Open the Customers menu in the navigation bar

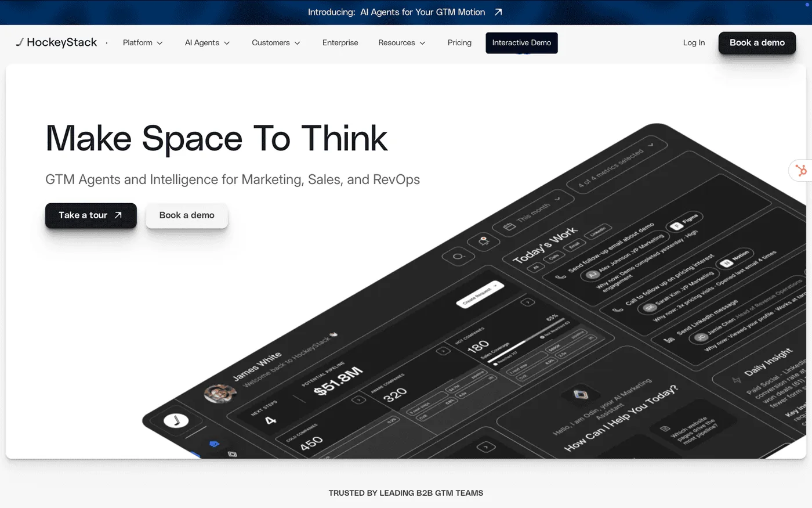pos(275,42)
